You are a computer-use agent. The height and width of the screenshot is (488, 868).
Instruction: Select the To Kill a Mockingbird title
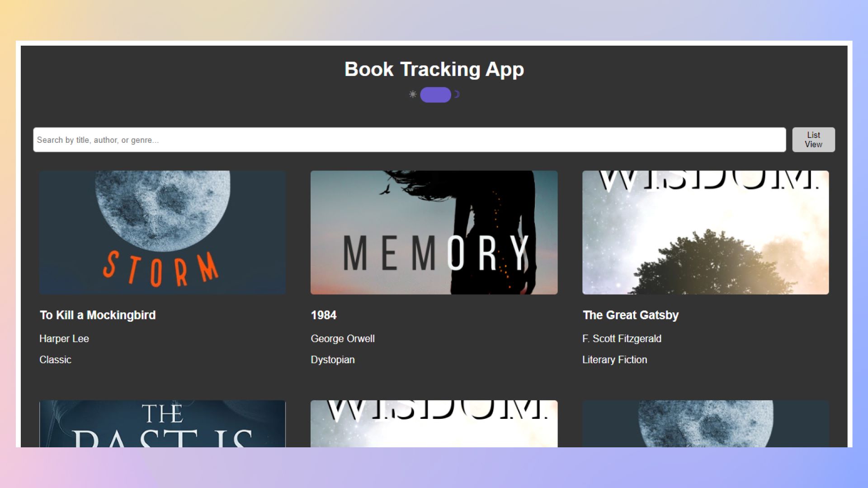pyautogui.click(x=98, y=315)
